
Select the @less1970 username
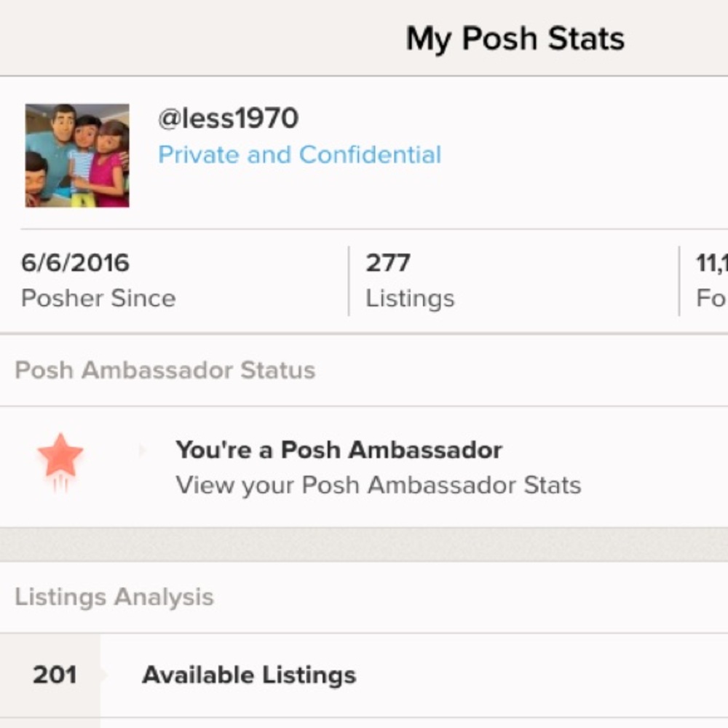[228, 118]
